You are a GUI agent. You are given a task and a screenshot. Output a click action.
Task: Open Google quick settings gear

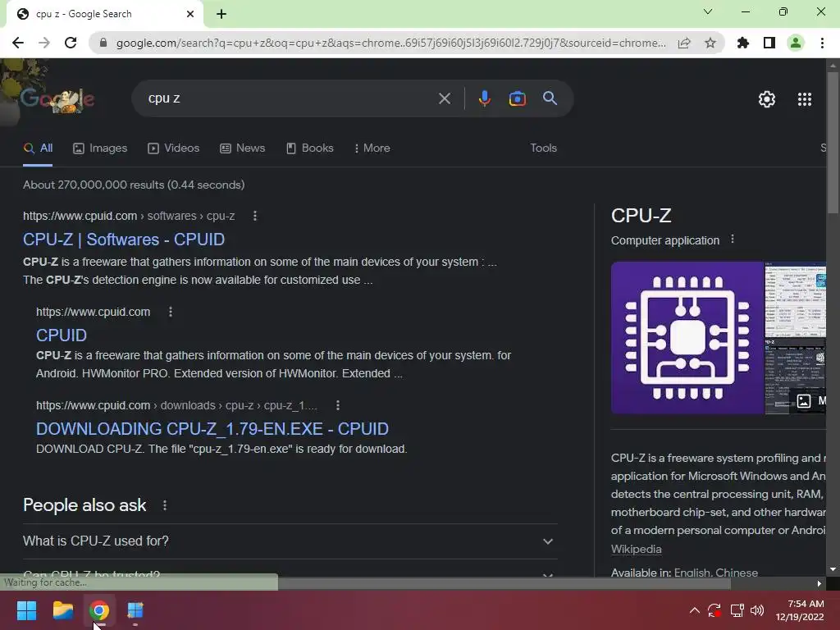[x=767, y=99]
